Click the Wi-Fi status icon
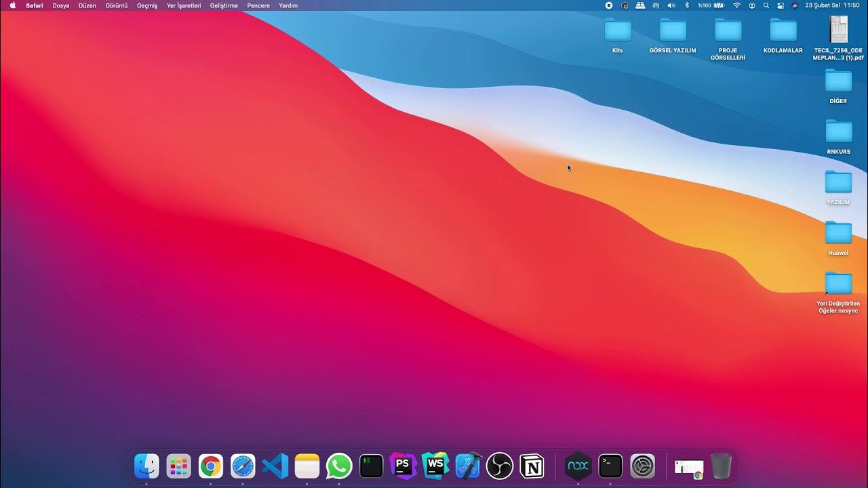 tap(737, 5)
